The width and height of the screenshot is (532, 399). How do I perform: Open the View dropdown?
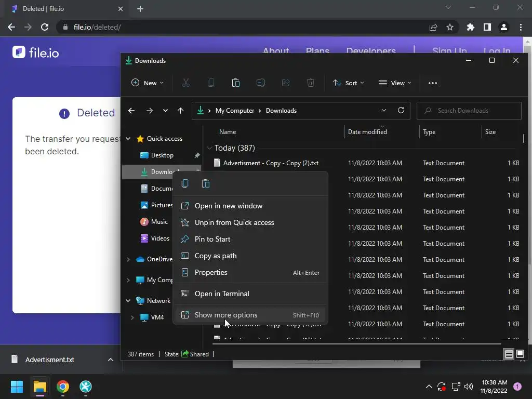pyautogui.click(x=395, y=83)
